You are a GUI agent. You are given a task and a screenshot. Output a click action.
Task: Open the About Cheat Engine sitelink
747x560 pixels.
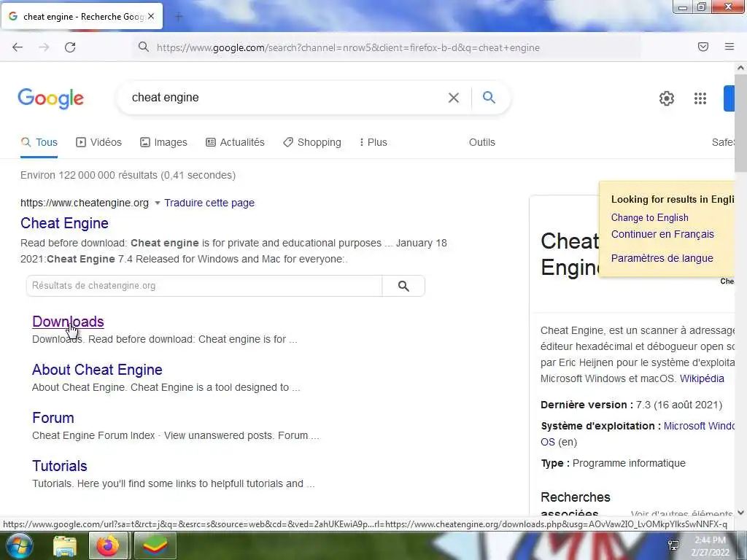click(97, 370)
